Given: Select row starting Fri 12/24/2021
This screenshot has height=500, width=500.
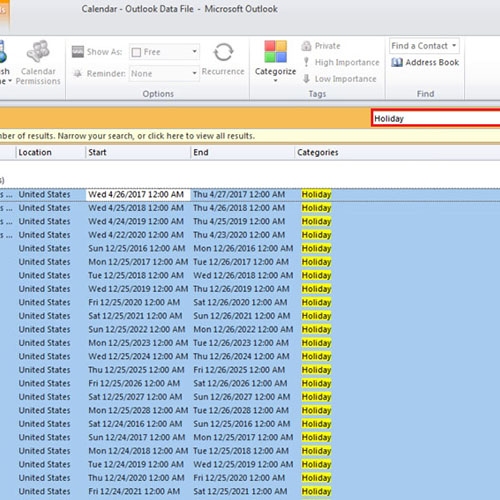Looking at the screenshot, I should (250, 492).
